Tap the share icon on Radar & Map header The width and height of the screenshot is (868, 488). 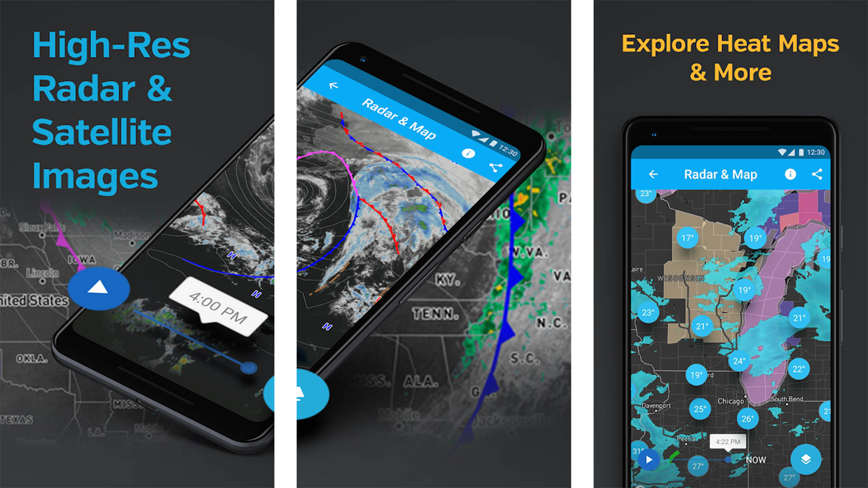pyautogui.click(x=819, y=174)
